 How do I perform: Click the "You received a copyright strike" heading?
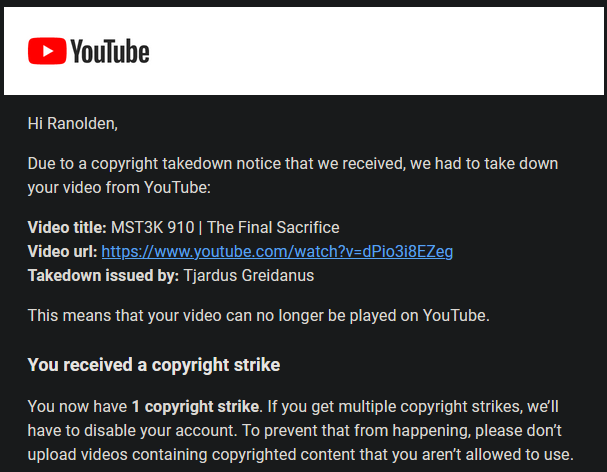pyautogui.click(x=153, y=365)
